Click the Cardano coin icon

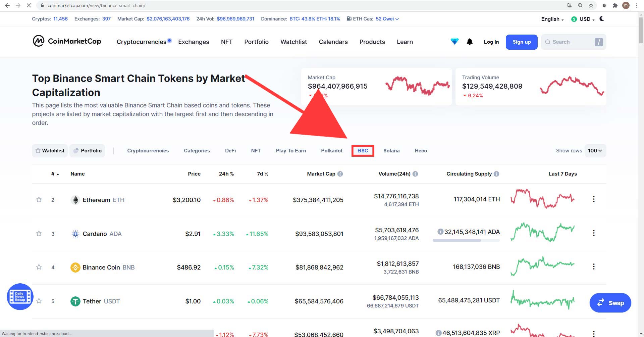75,234
